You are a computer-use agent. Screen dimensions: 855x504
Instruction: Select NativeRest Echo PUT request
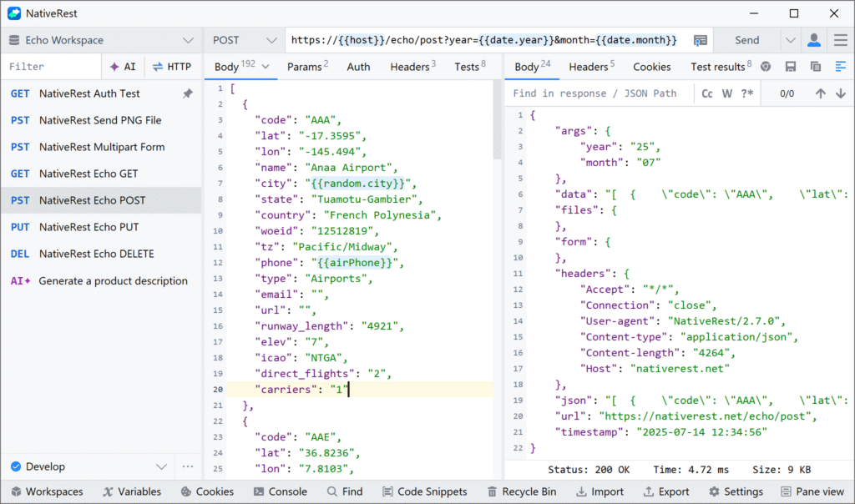tap(89, 227)
